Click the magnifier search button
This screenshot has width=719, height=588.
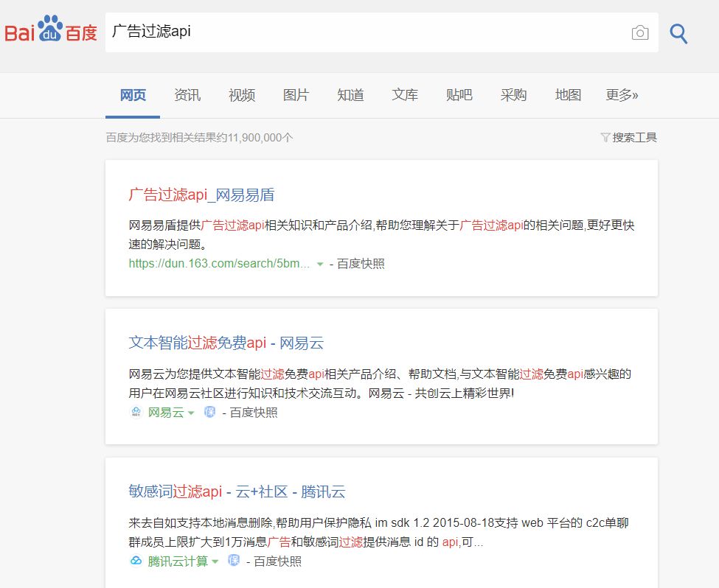tap(678, 33)
